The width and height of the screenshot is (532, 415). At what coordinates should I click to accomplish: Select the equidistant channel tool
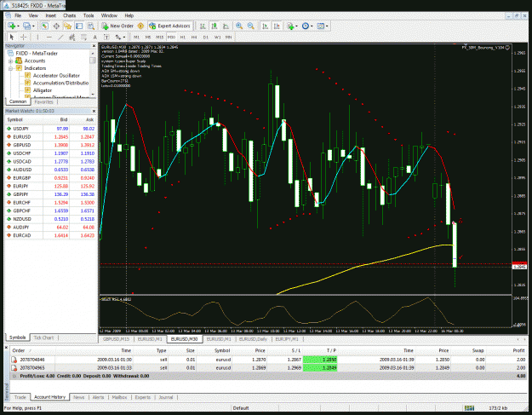(x=72, y=37)
